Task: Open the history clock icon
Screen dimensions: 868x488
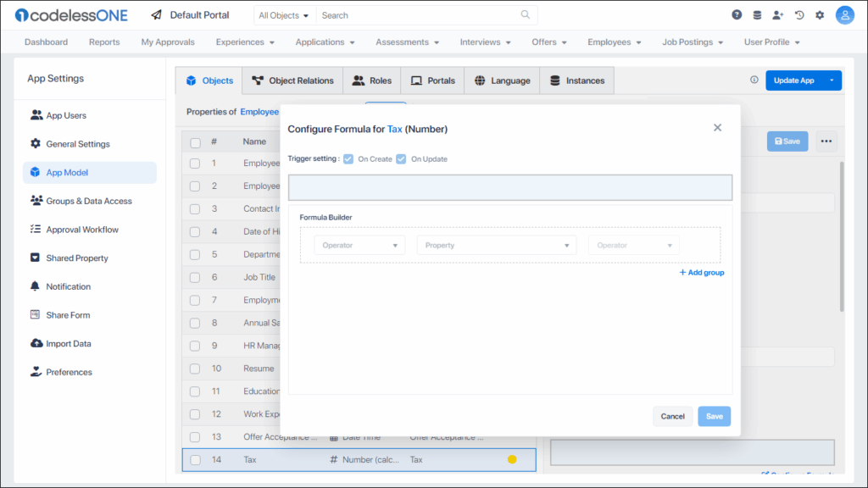Action: (799, 15)
